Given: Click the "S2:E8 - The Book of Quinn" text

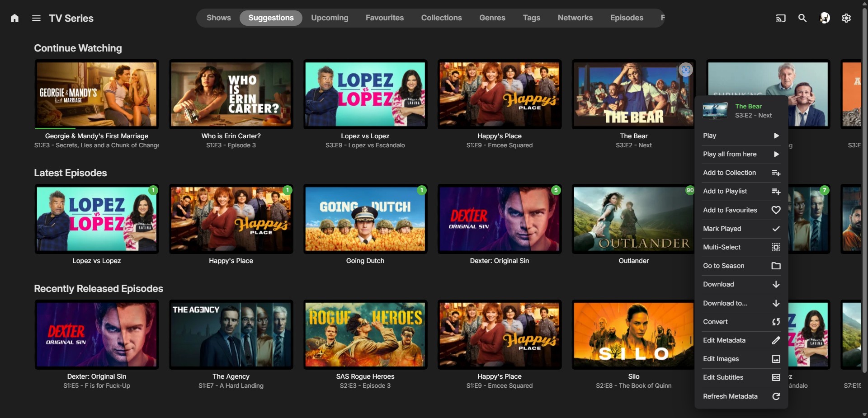Looking at the screenshot, I should (x=634, y=385).
